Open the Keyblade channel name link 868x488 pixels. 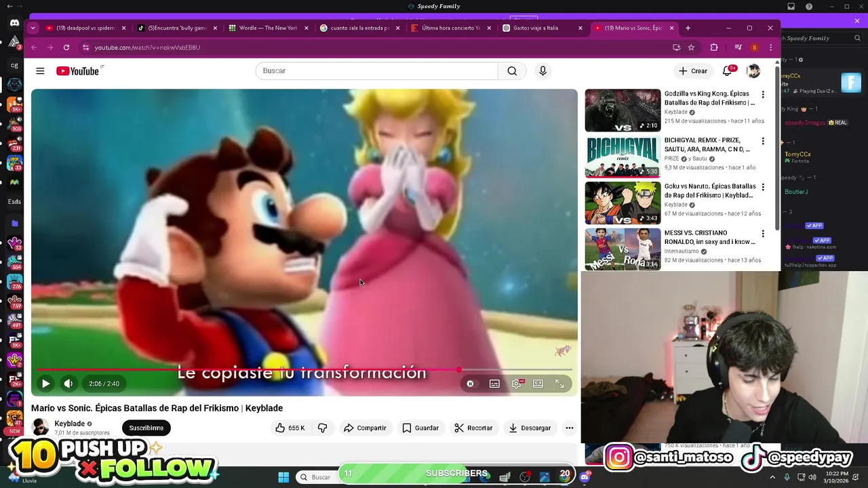[x=69, y=424]
